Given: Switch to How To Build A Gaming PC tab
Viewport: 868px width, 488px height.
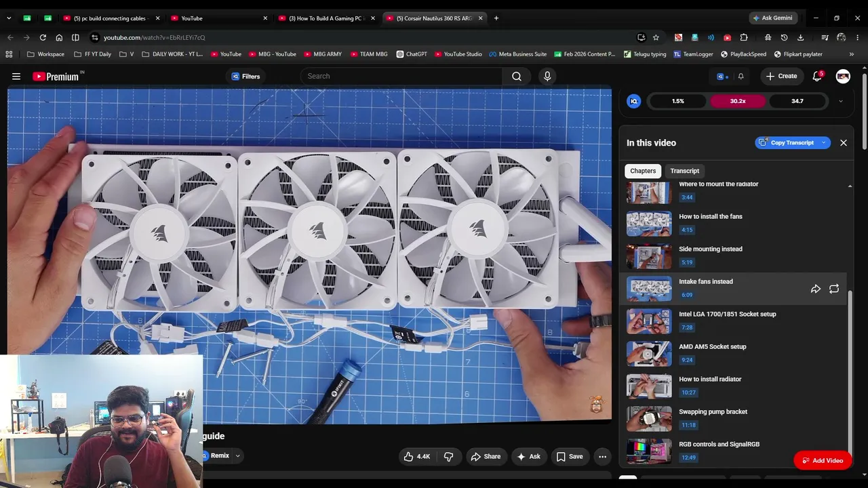Looking at the screenshot, I should click(326, 18).
